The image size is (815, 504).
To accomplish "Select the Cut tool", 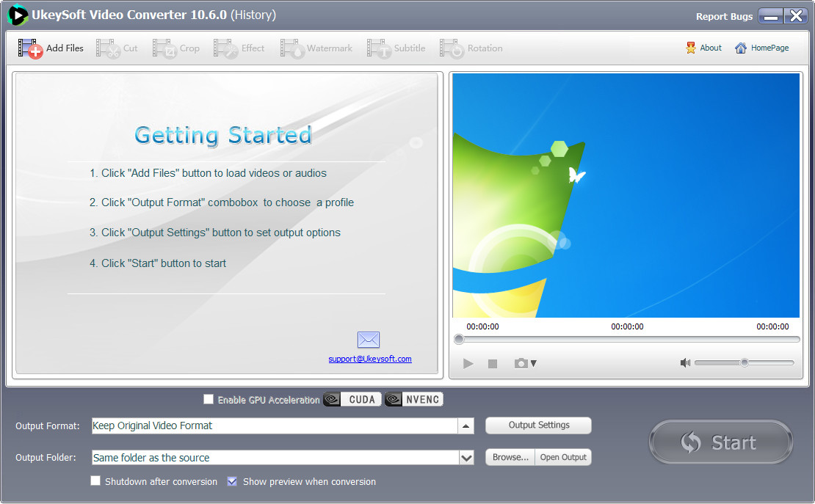I will click(x=117, y=48).
